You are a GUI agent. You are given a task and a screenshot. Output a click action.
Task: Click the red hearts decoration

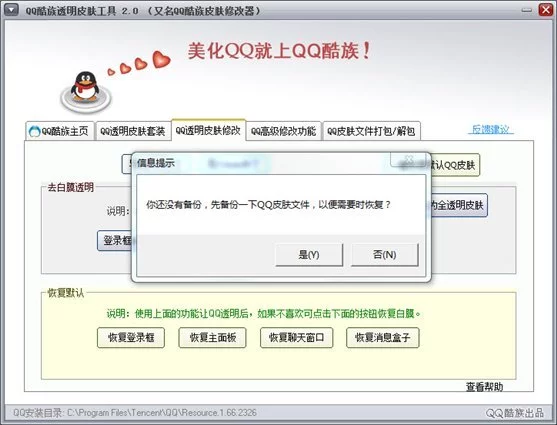tap(139, 63)
